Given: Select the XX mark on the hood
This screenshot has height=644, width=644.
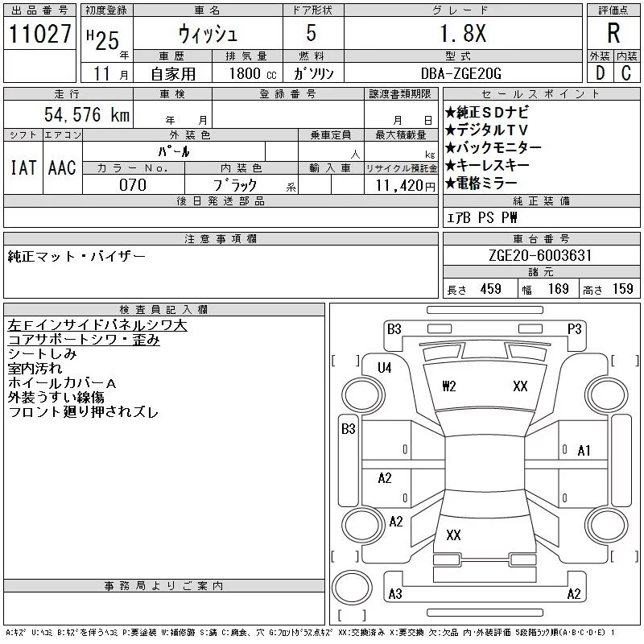Looking at the screenshot, I should point(520,386).
